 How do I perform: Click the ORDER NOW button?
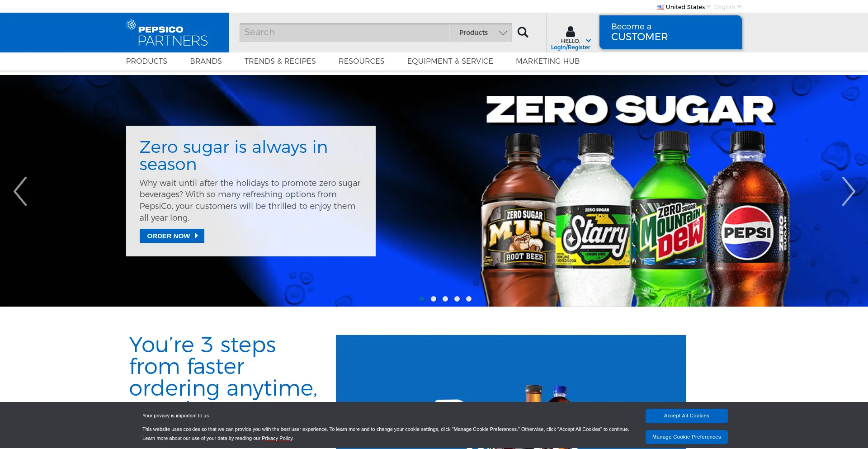[172, 236]
